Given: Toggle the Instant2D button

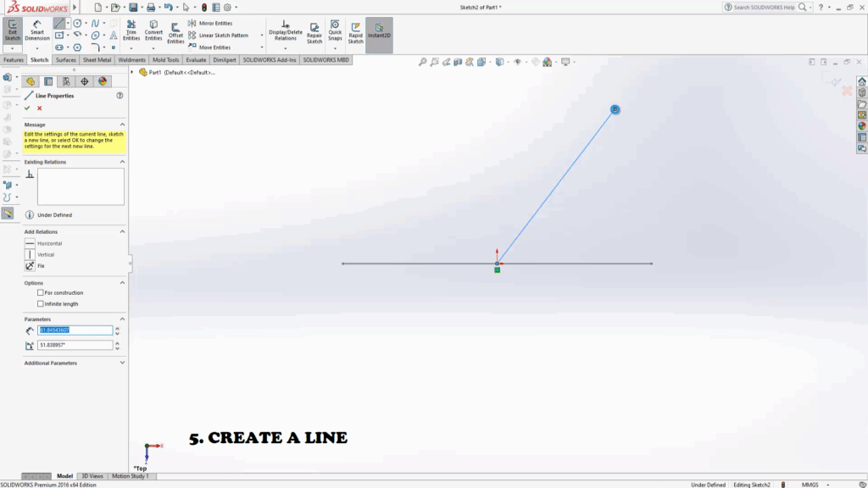Looking at the screenshot, I should pos(379,32).
